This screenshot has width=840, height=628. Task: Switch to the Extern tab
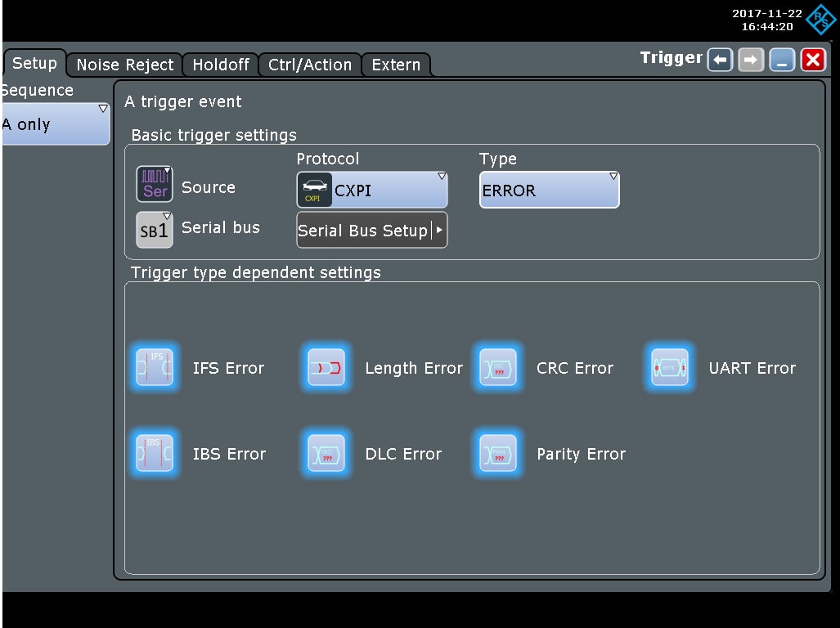[x=396, y=65]
